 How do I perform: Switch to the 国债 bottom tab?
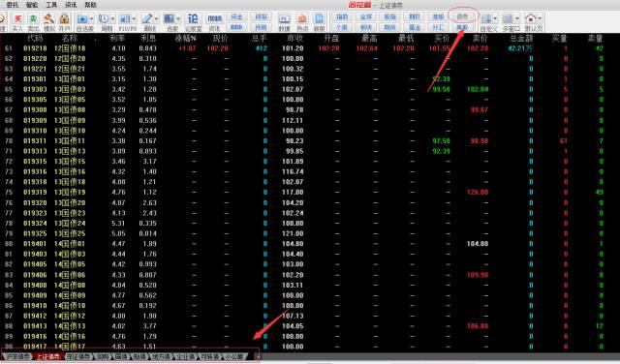pos(120,356)
